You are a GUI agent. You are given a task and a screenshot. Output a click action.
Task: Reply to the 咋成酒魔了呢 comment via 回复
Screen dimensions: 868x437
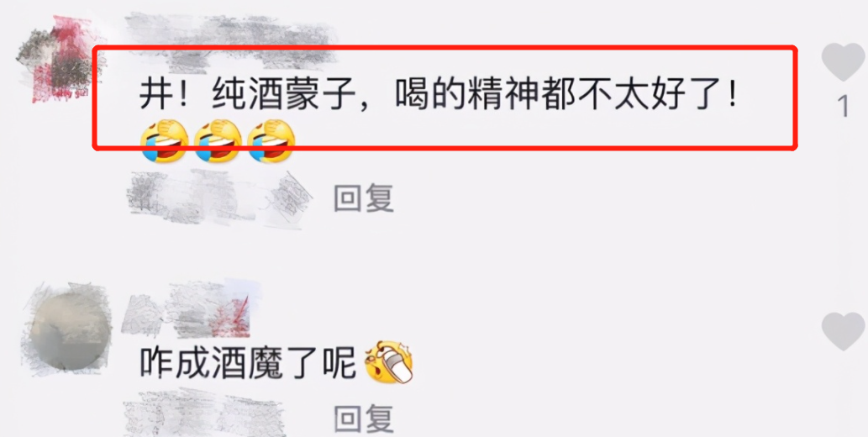pos(364,419)
